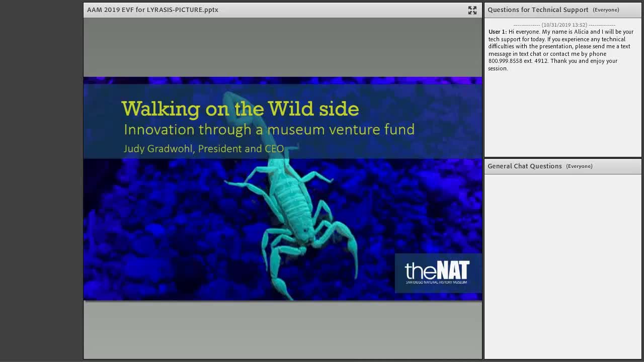The image size is (644, 362).
Task: Select the Everyone label in Technical Support
Action: coord(606,10)
